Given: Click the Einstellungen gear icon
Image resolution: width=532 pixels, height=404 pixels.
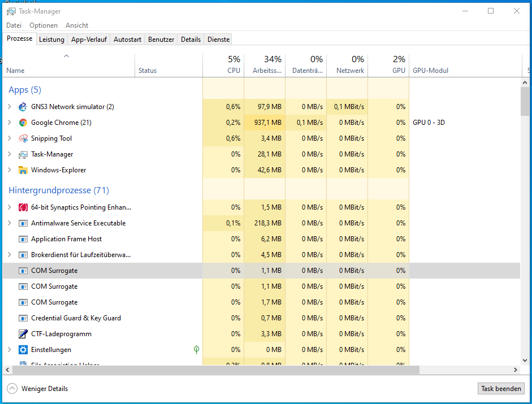Looking at the screenshot, I should coord(23,350).
